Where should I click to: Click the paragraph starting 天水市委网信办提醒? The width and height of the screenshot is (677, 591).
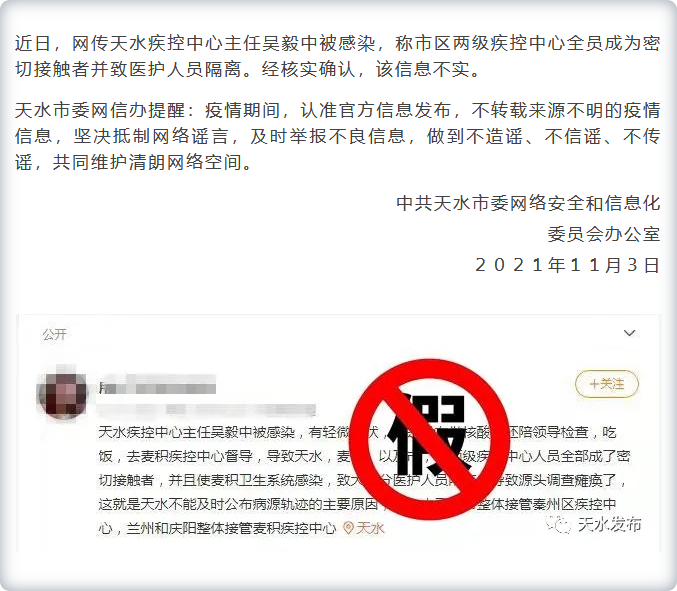(338, 136)
